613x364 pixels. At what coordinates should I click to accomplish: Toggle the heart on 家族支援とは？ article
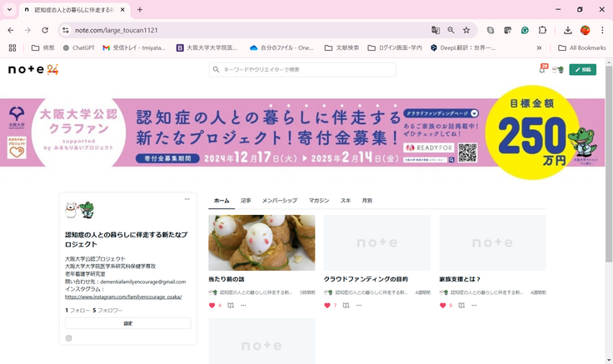pyautogui.click(x=443, y=306)
